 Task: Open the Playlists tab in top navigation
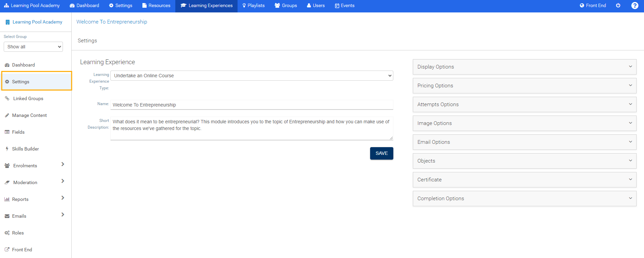(x=253, y=6)
